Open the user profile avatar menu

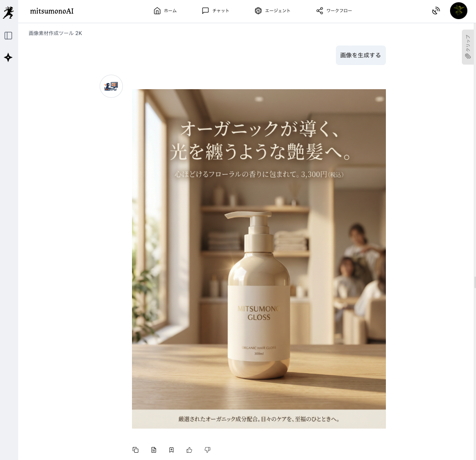click(458, 10)
